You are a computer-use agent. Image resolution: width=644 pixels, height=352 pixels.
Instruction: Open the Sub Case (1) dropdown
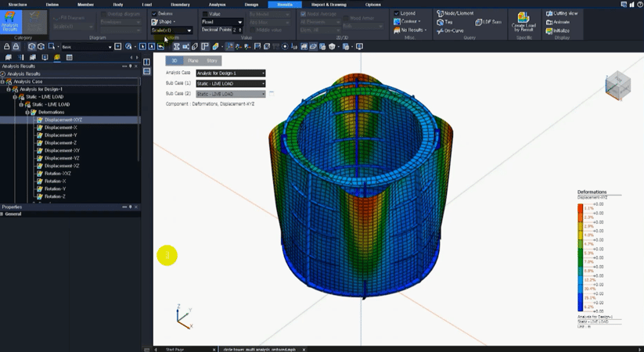pos(230,83)
